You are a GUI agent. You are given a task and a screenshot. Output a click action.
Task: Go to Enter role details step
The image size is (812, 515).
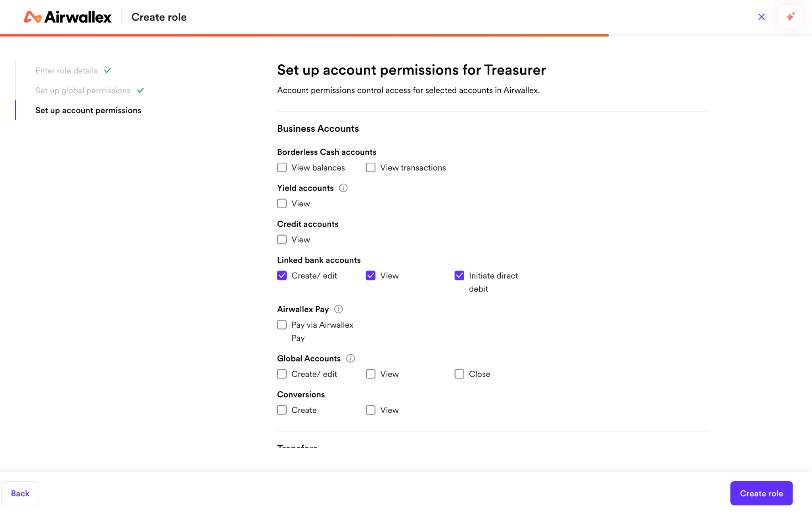coord(66,71)
